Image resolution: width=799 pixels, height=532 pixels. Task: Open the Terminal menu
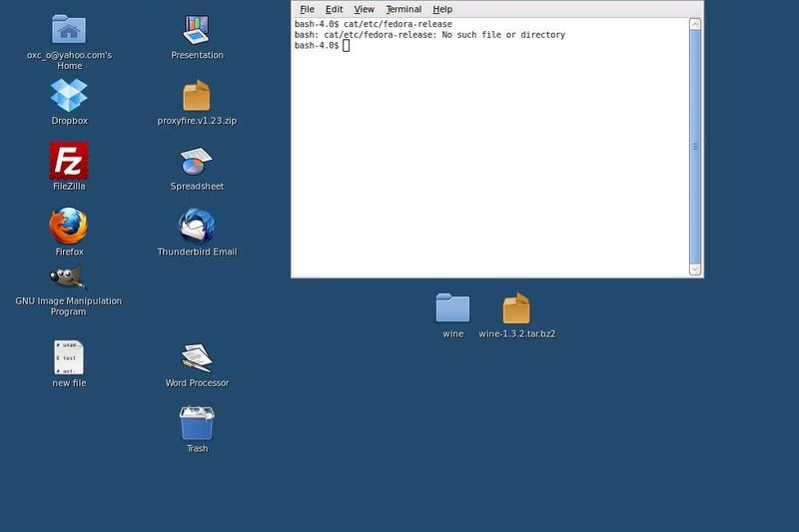click(403, 9)
